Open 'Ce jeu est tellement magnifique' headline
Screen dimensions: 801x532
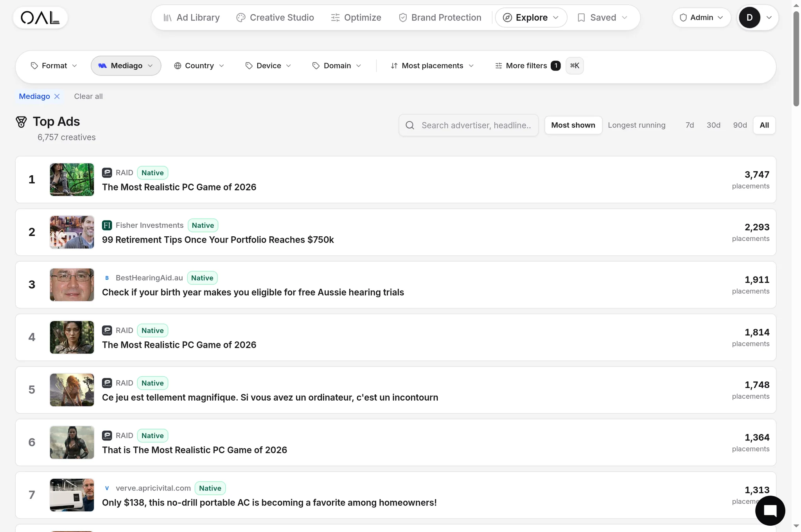[x=270, y=397]
